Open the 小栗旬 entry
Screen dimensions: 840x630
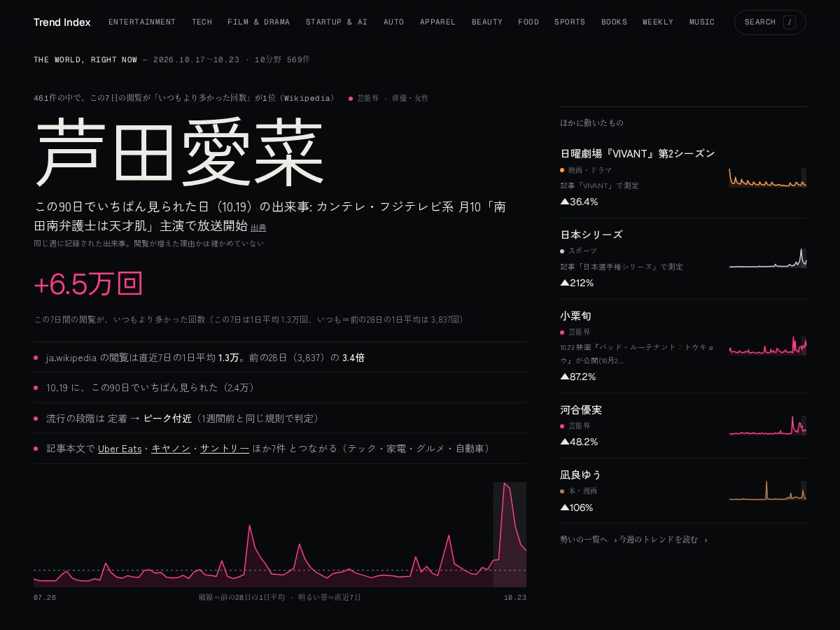point(576,316)
